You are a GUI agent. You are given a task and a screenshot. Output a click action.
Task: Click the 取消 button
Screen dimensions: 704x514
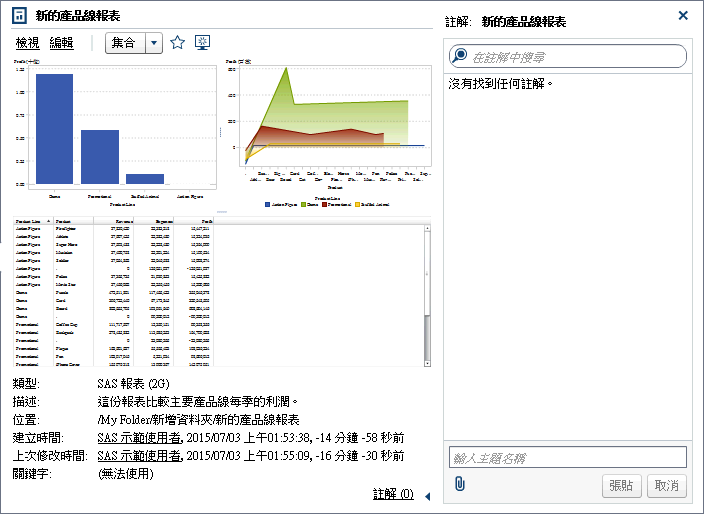point(666,486)
